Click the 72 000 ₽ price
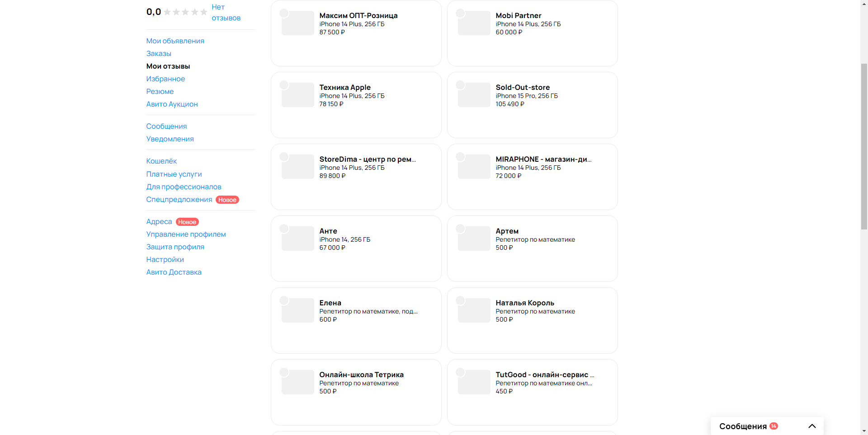The height and width of the screenshot is (435, 868). (508, 176)
